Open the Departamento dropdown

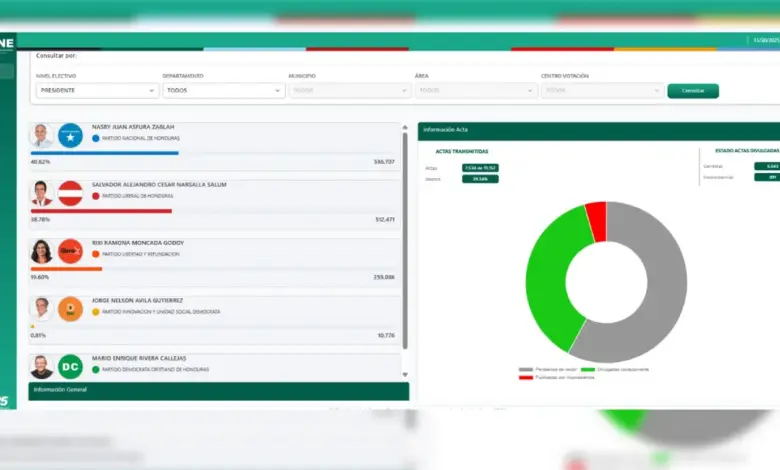pyautogui.click(x=224, y=90)
